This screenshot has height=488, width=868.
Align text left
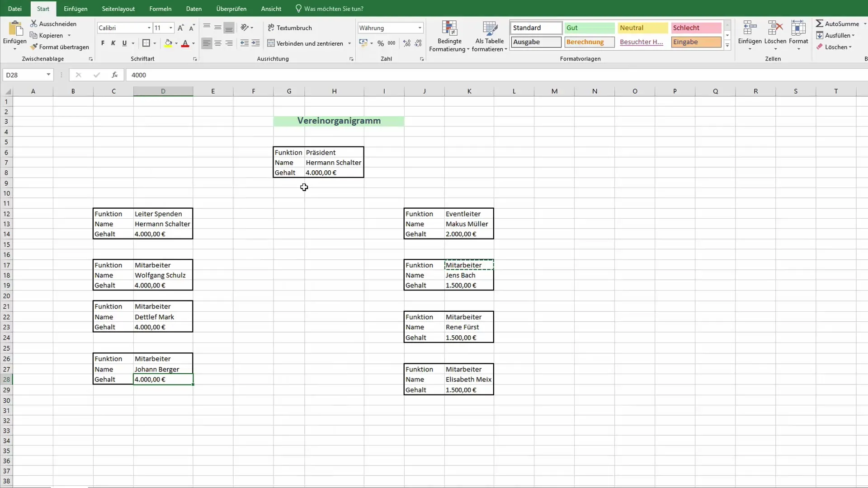207,43
